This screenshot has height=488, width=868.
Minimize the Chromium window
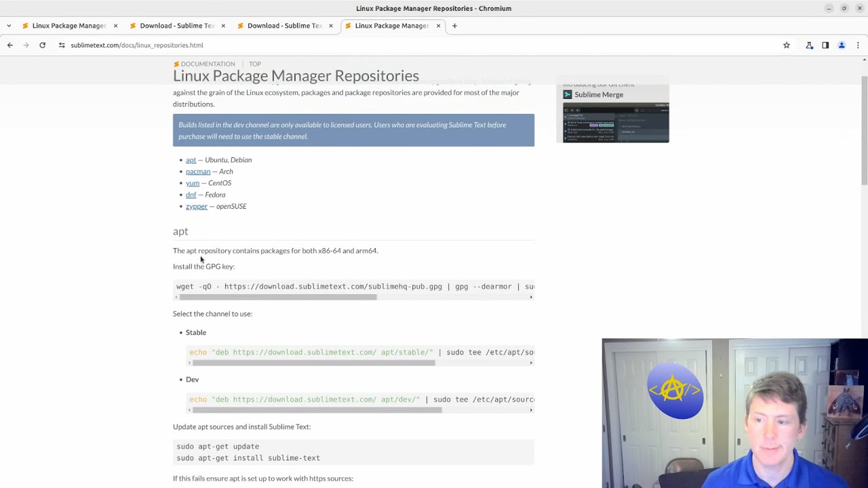pyautogui.click(x=829, y=8)
